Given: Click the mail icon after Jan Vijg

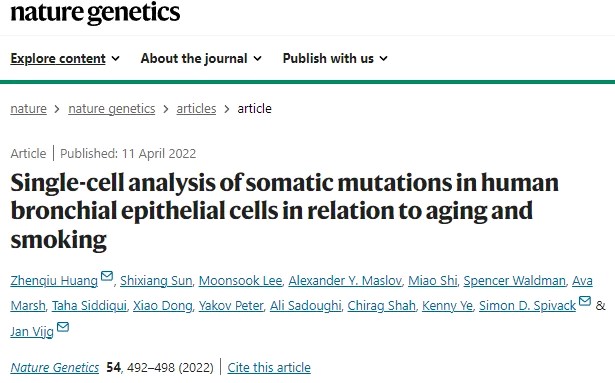Looking at the screenshot, I should pos(63,326).
